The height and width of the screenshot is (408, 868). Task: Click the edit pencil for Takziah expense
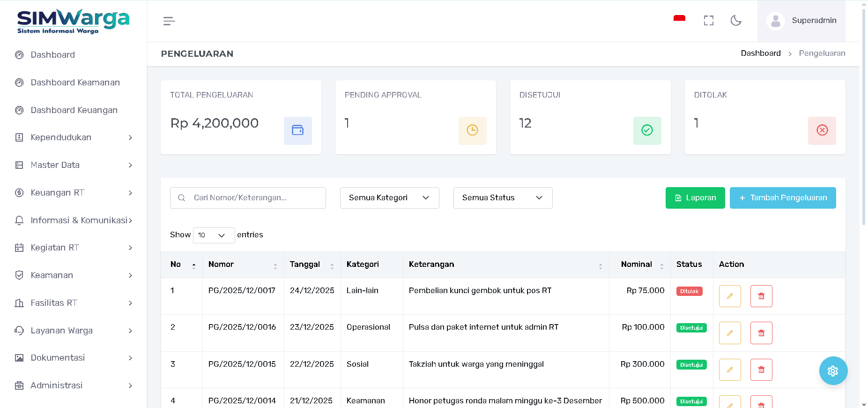tap(729, 370)
